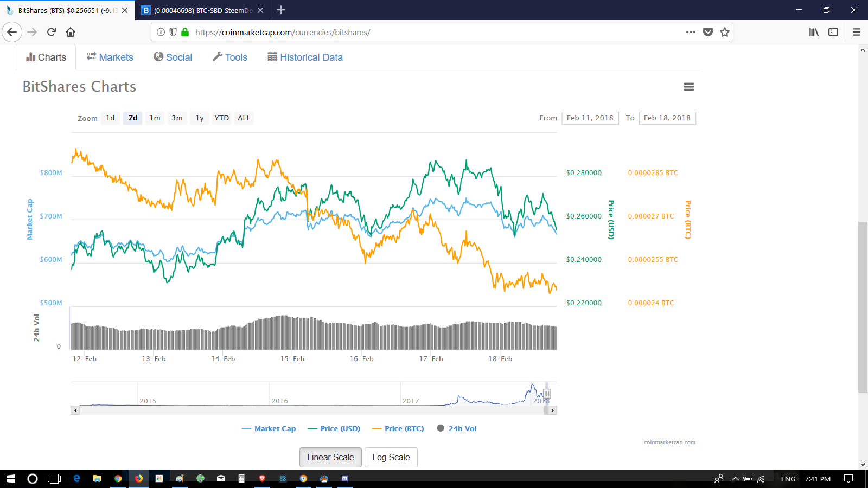868x488 pixels.
Task: Go back to the previous page
Action: tap(12, 32)
